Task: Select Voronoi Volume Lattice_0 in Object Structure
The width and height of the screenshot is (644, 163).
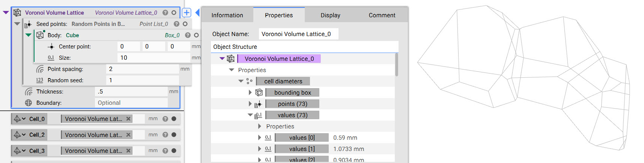Action: click(279, 59)
